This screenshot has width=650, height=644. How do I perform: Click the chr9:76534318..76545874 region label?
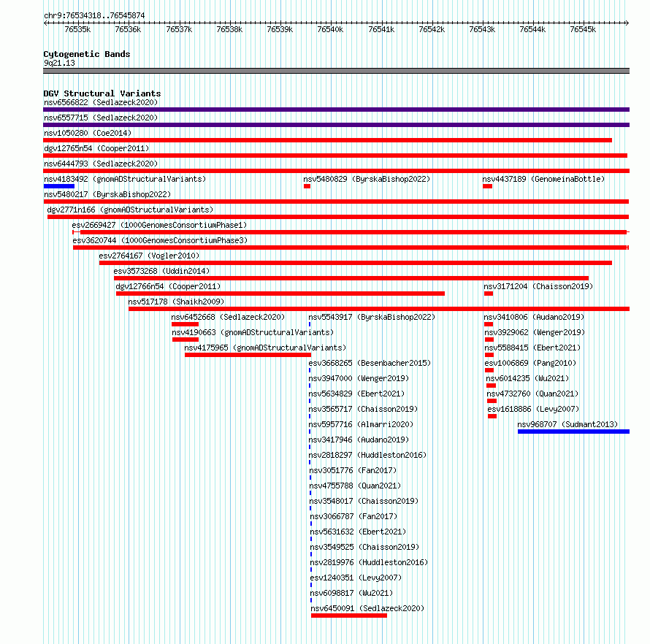[x=94, y=16]
